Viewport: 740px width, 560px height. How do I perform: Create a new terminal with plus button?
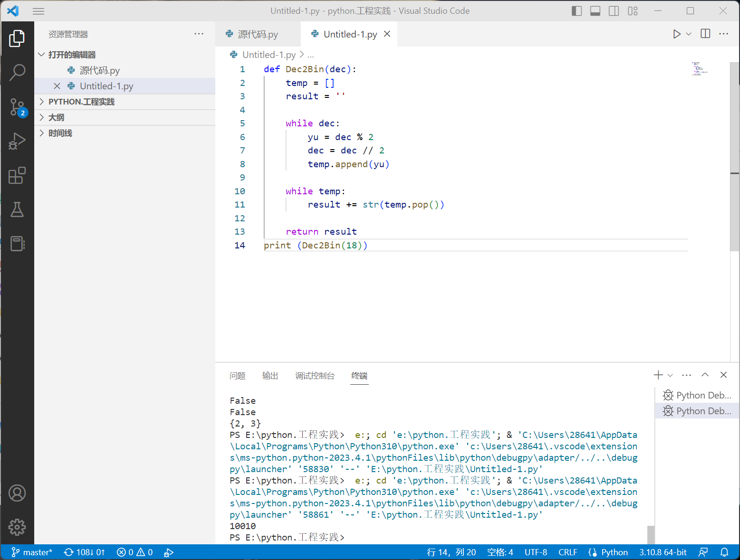point(658,375)
